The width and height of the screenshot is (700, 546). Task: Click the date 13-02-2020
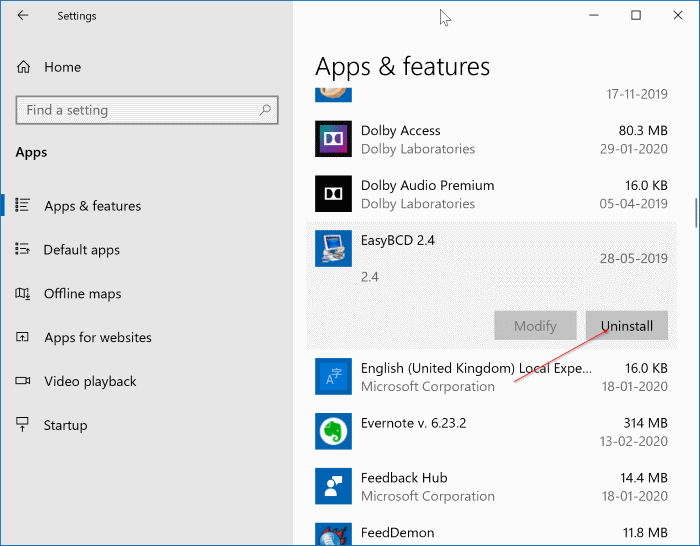[633, 441]
